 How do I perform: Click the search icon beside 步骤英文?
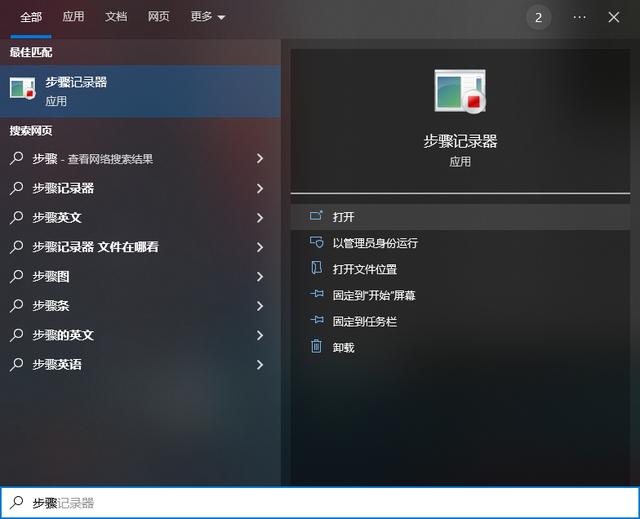coord(16,217)
